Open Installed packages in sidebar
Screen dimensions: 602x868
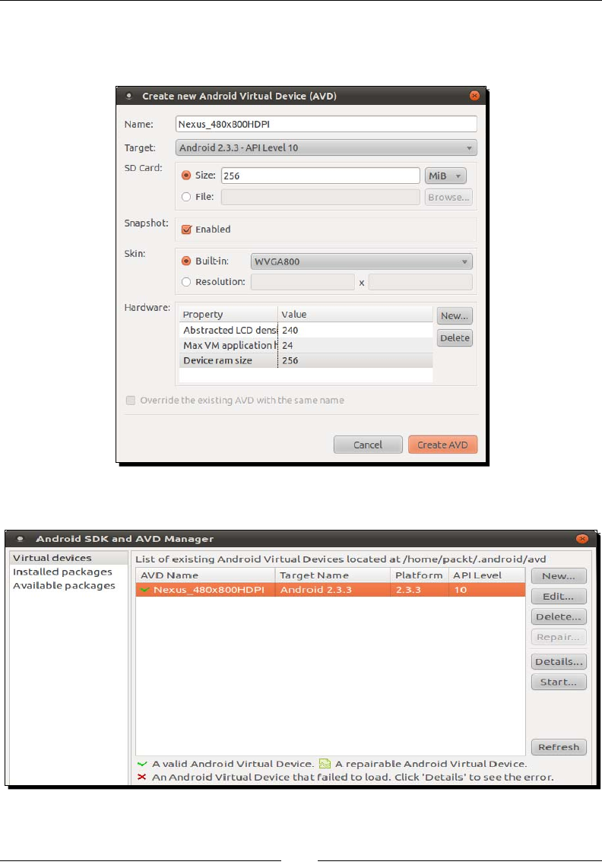coord(62,572)
